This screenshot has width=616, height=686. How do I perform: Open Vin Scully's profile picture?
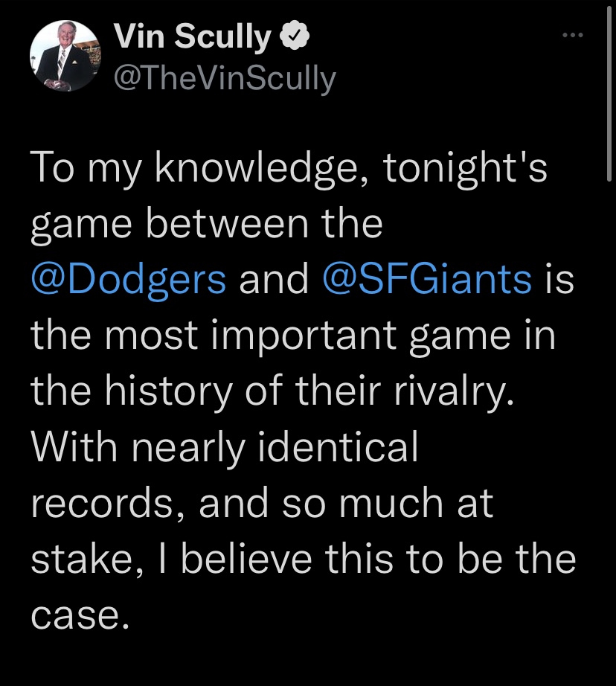[65, 56]
